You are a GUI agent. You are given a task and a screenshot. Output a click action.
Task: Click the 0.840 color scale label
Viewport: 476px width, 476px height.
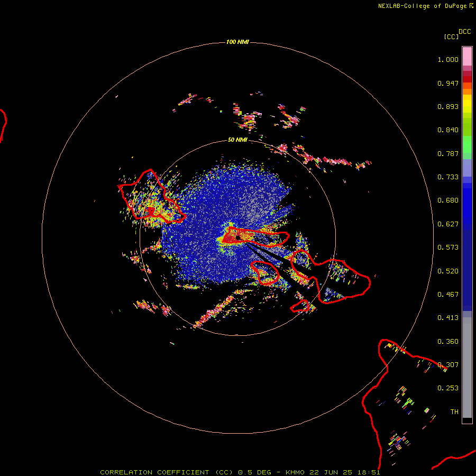coord(448,130)
